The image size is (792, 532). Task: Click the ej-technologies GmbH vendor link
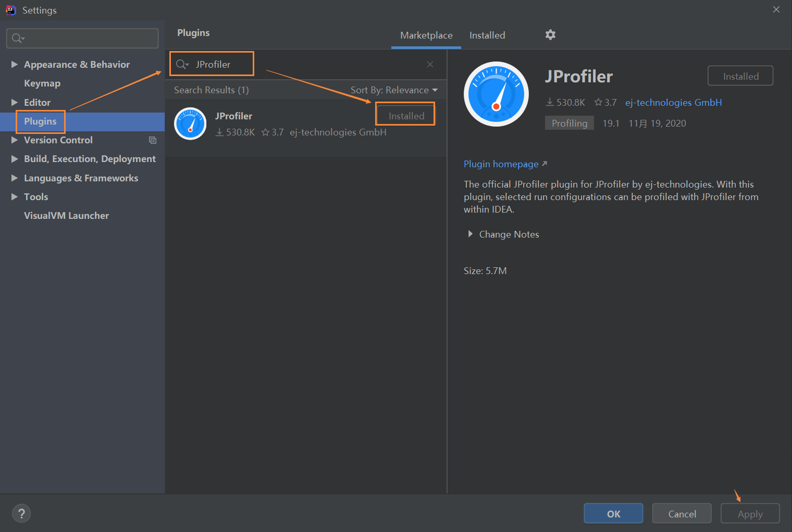[x=673, y=103]
